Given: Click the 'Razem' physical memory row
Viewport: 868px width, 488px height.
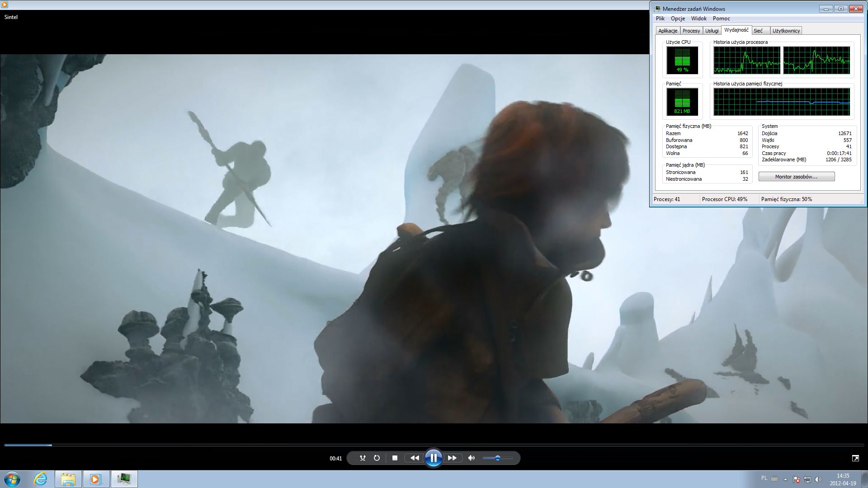Looking at the screenshot, I should coord(707,133).
